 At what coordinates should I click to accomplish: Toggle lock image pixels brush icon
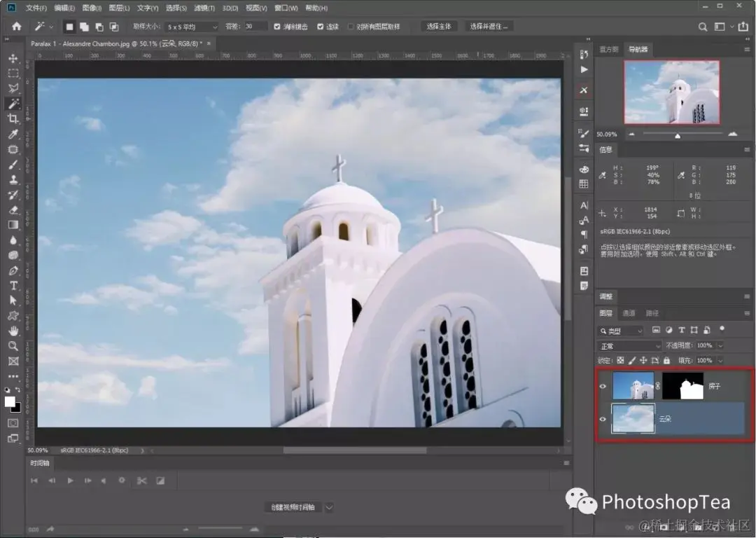click(632, 361)
